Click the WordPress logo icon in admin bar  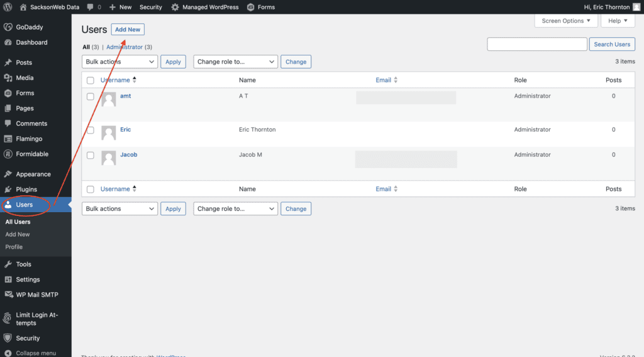tap(8, 7)
